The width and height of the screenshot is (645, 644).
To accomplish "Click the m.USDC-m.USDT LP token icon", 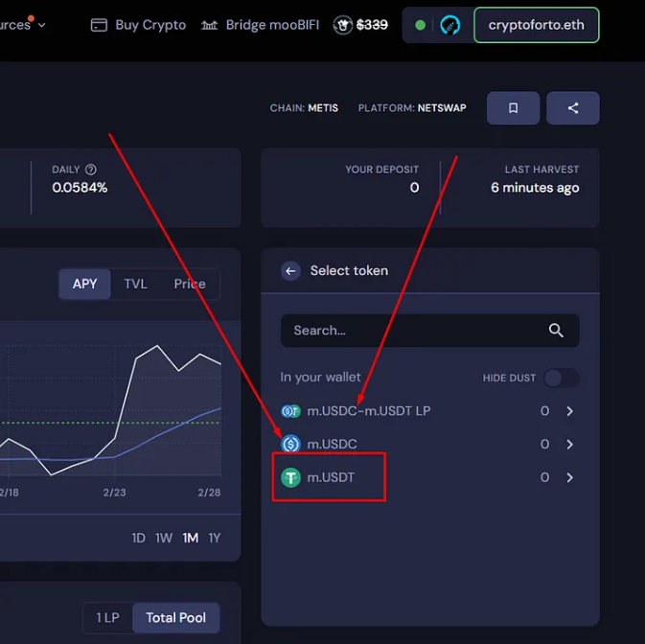I will point(290,411).
